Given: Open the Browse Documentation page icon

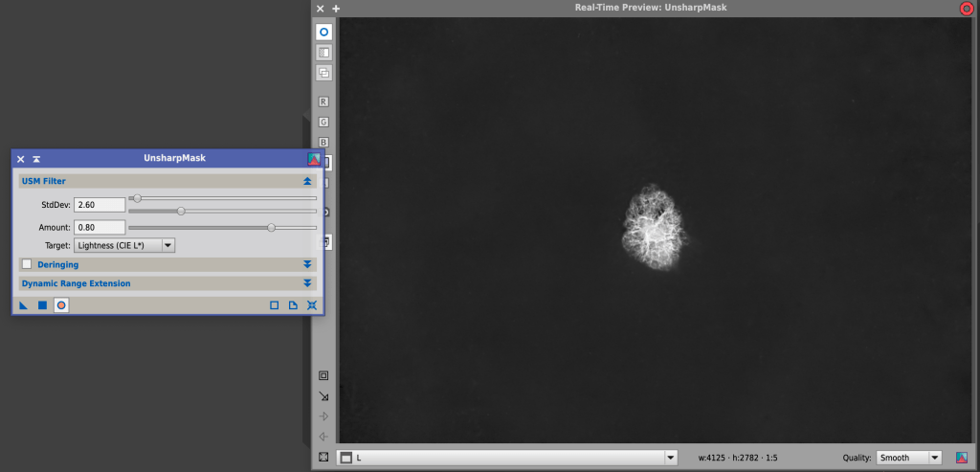Looking at the screenshot, I should [x=293, y=305].
